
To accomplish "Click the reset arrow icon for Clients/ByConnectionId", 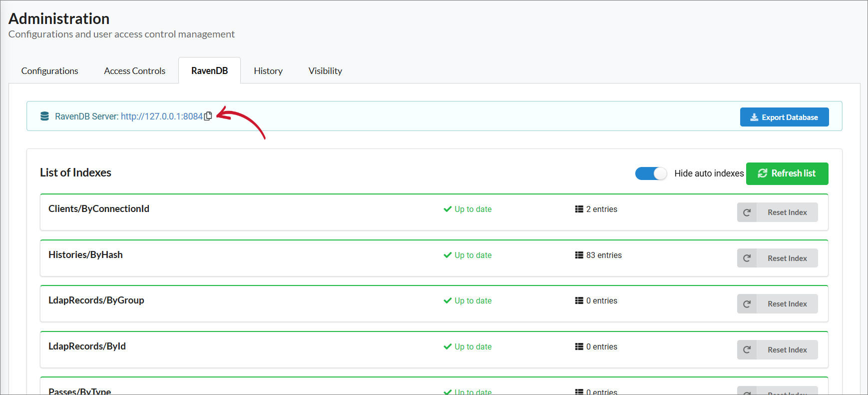I will (x=747, y=212).
